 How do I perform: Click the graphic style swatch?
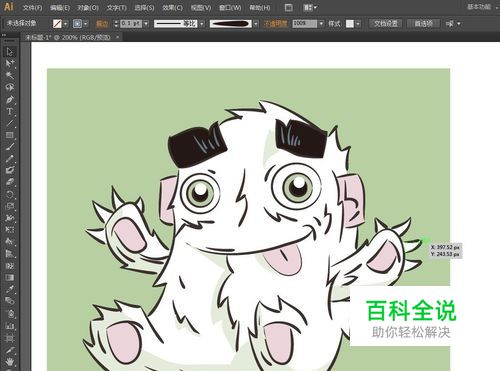pyautogui.click(x=350, y=24)
